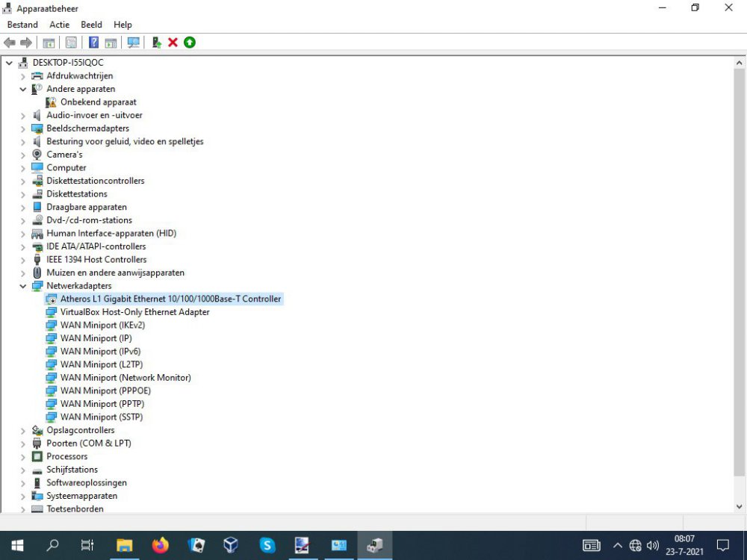Open the Help toolbar icon with question mark
Image resolution: width=747 pixels, height=560 pixels.
pos(94,43)
